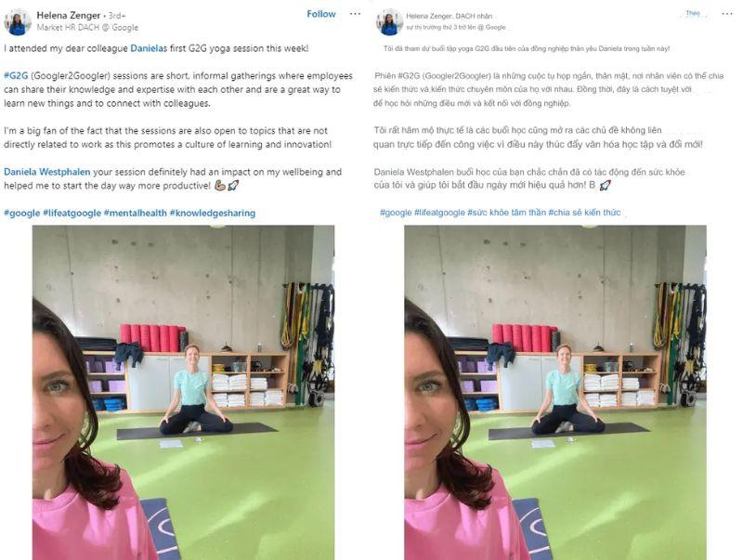Open the #lifeatgoogle hashtag in English post
Screen dimensions: 743x560
[72, 214]
